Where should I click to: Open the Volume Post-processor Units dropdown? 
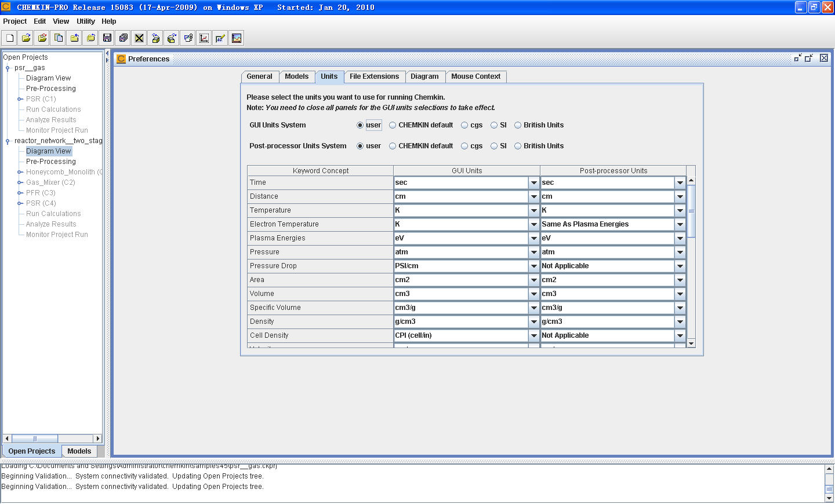(680, 294)
